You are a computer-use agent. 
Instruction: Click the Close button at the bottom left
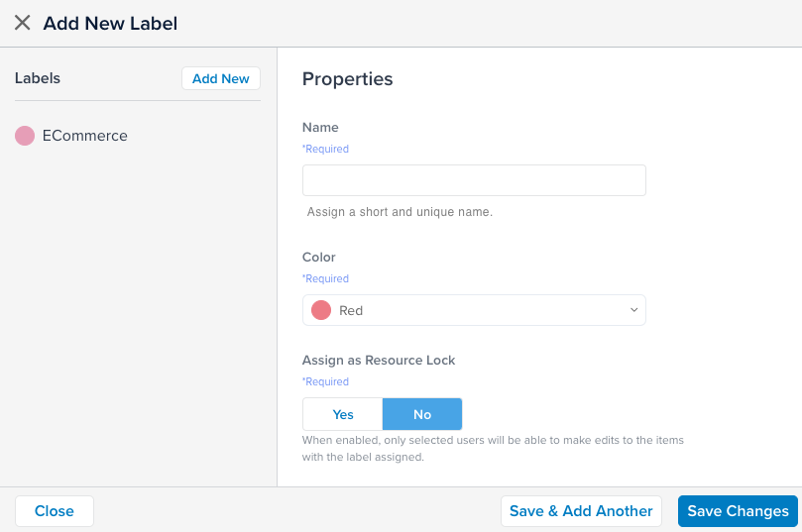pos(55,511)
